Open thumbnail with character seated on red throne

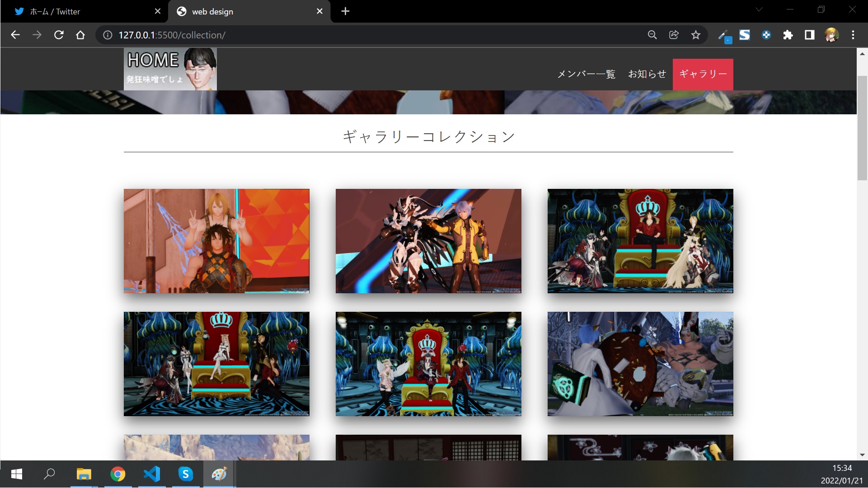[640, 241]
